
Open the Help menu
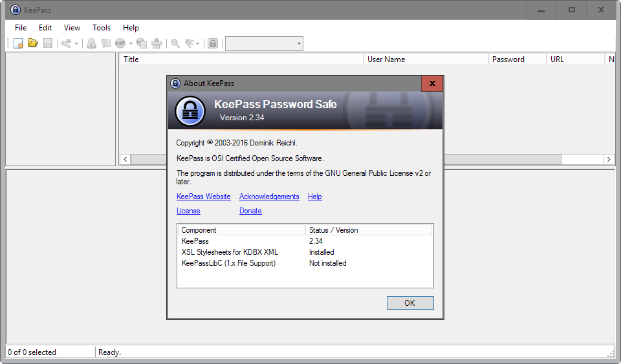click(131, 28)
